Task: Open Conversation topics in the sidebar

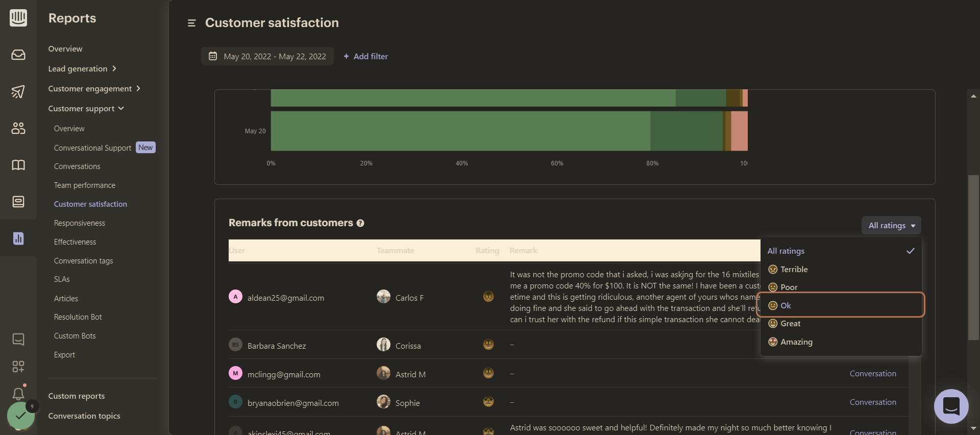Action: tap(84, 416)
